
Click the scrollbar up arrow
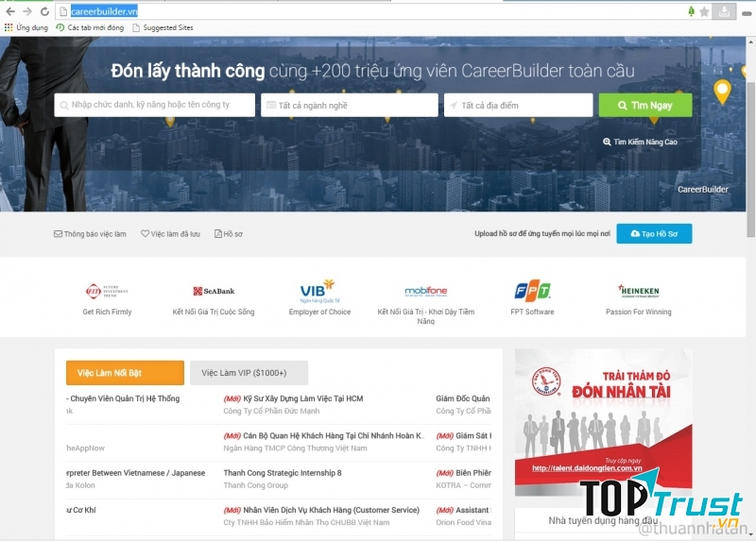pyautogui.click(x=751, y=42)
